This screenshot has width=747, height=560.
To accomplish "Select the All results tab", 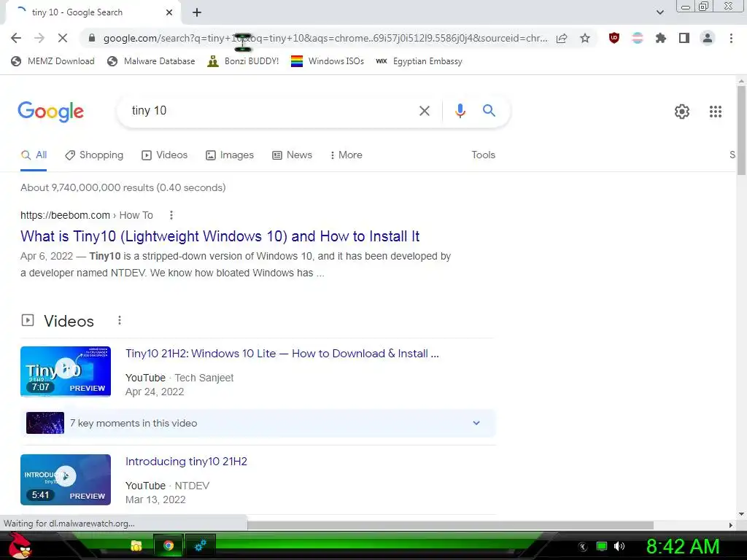I will (34, 155).
